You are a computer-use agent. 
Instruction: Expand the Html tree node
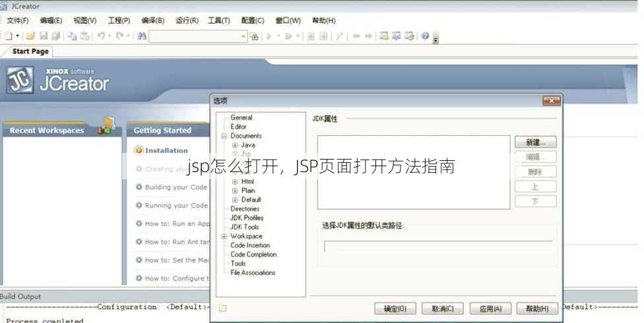click(x=235, y=181)
